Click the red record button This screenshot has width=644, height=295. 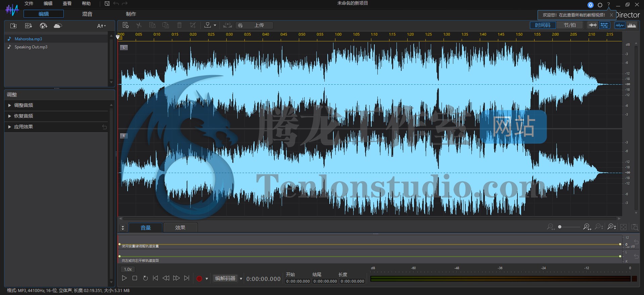(x=199, y=279)
